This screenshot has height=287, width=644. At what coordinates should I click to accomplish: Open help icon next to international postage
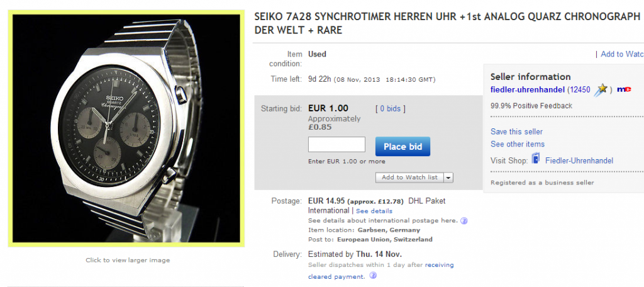coord(464,221)
